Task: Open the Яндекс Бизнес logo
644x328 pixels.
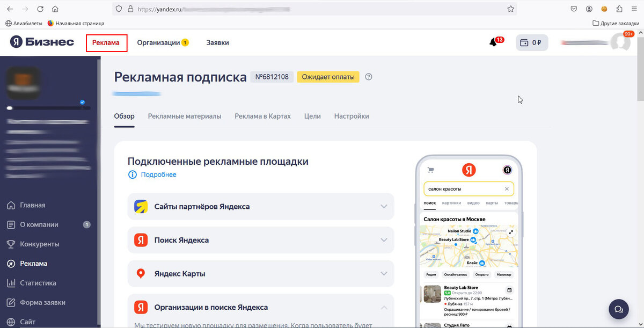Action: (x=41, y=41)
